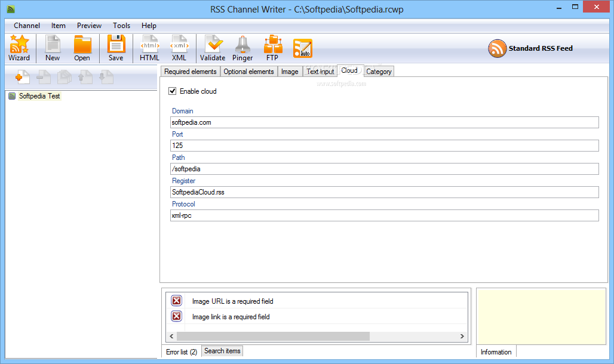Switch to the Image tab

290,72
